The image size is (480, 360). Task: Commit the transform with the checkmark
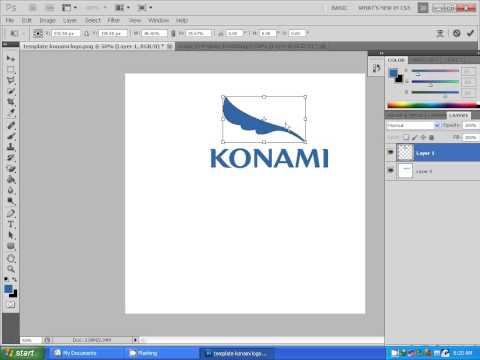click(470, 33)
